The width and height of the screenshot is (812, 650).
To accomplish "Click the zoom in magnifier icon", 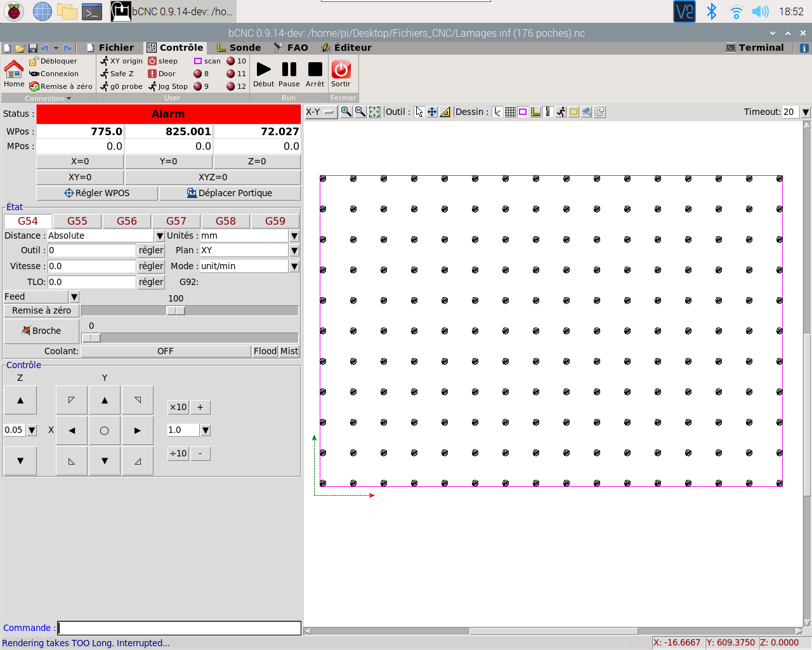I will pos(346,112).
